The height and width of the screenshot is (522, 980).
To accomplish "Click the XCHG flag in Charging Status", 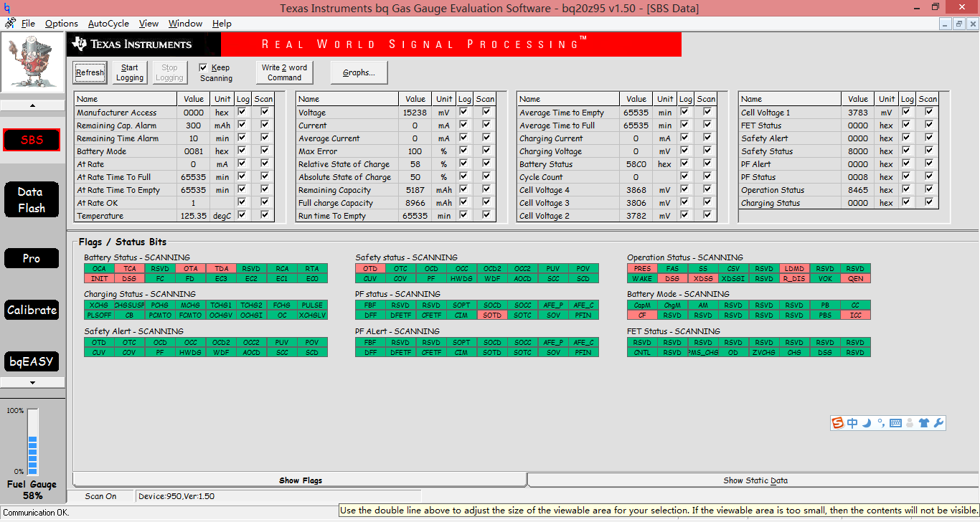I will (x=99, y=305).
